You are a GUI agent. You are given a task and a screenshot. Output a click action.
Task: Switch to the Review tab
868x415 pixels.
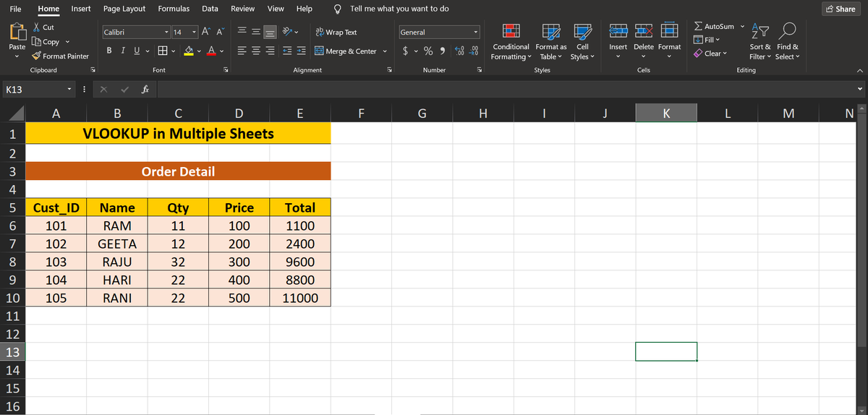(x=242, y=9)
